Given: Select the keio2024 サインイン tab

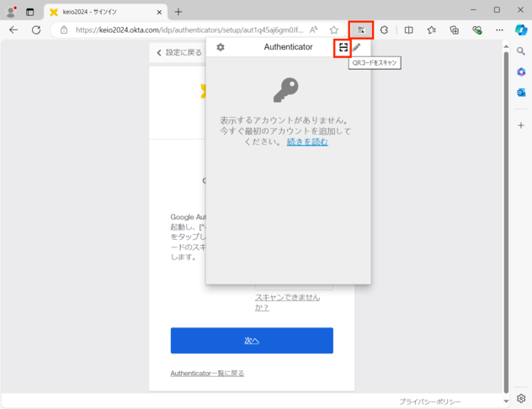Looking at the screenshot, I should click(101, 12).
